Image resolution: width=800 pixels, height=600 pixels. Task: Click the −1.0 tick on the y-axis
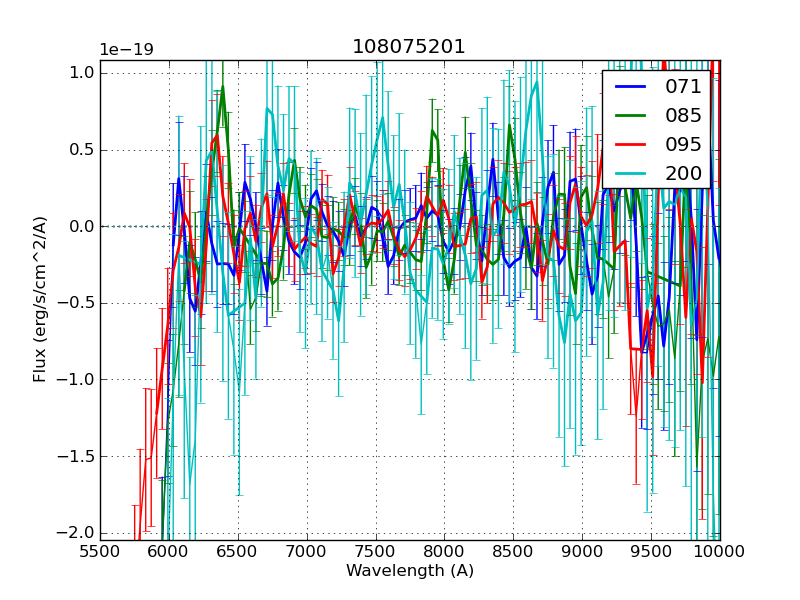[x=76, y=379]
